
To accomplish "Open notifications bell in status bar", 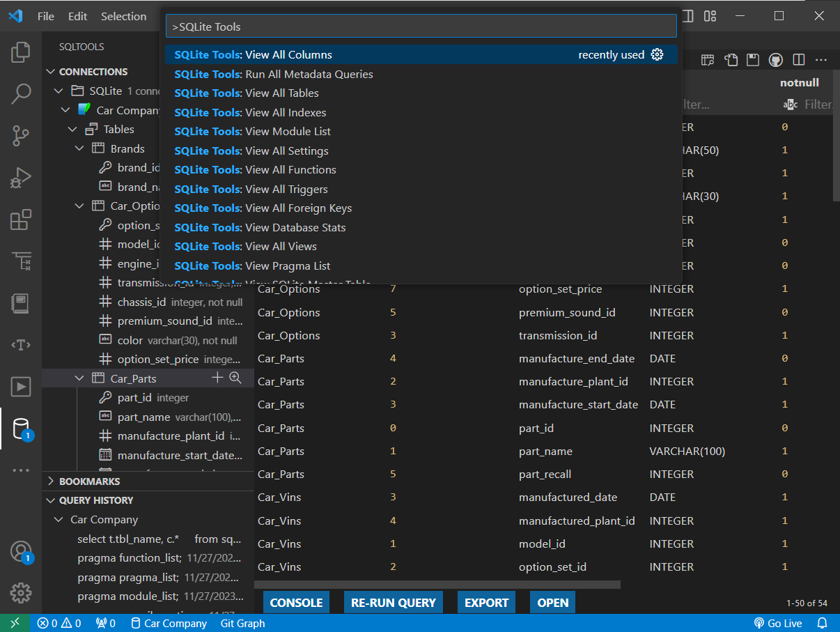I will 823,623.
